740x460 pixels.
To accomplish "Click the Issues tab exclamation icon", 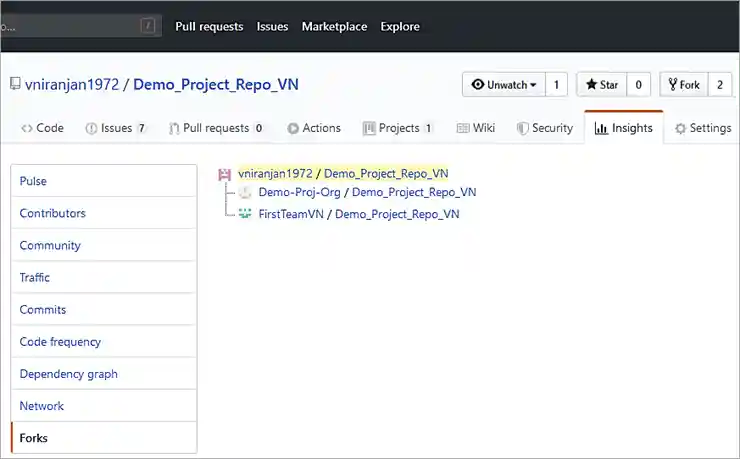I will click(91, 128).
